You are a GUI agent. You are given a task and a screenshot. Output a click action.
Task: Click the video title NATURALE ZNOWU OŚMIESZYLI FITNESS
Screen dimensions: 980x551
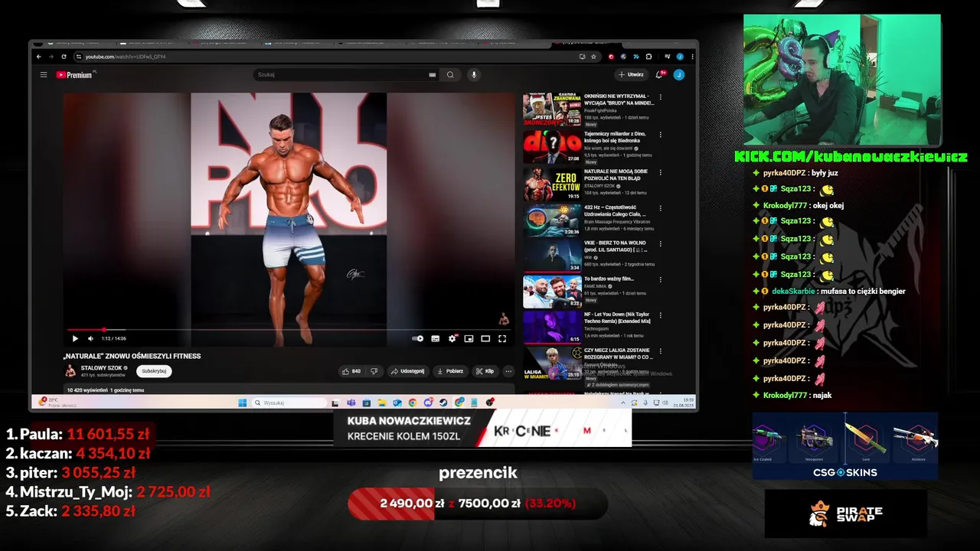tap(132, 356)
